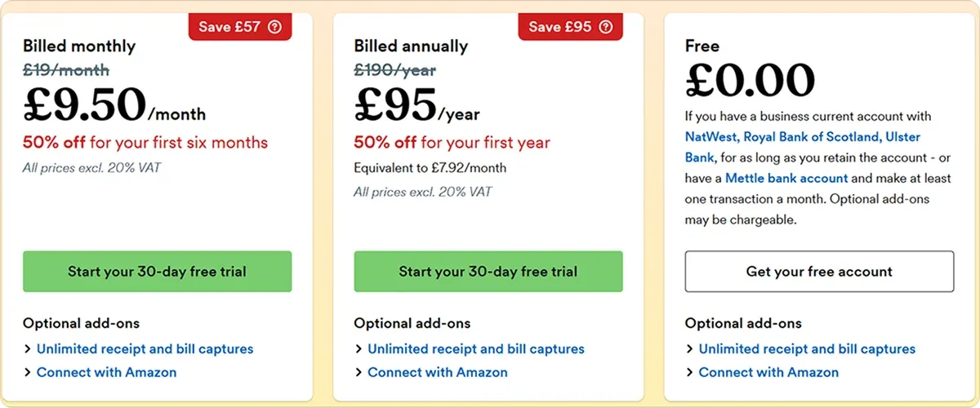The height and width of the screenshot is (408, 980).
Task: Click the chevron beside monthly Unlimited receipt captures
Action: [x=28, y=348]
